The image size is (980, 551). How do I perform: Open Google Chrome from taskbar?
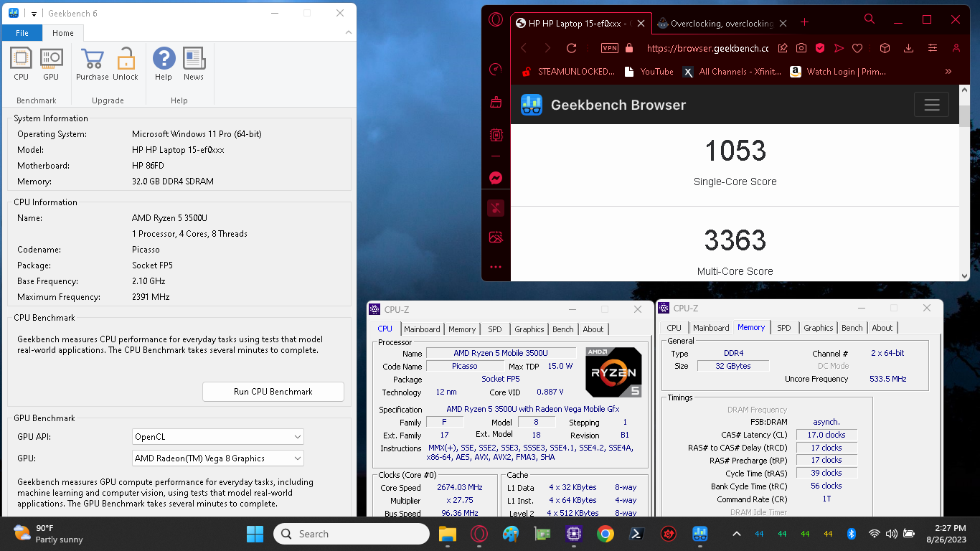605,534
